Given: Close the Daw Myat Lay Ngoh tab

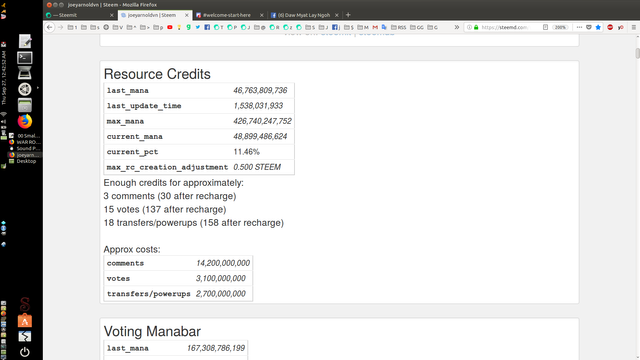Looking at the screenshot, I should pyautogui.click(x=337, y=15).
